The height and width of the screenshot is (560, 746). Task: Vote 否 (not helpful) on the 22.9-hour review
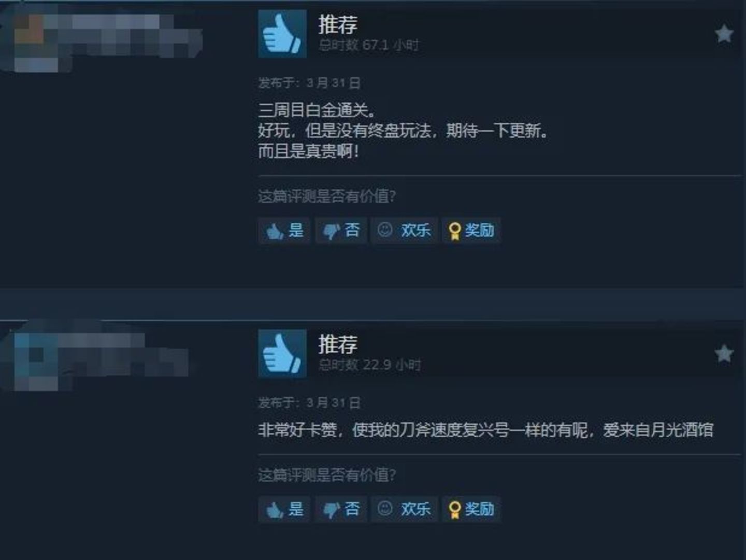(x=341, y=509)
